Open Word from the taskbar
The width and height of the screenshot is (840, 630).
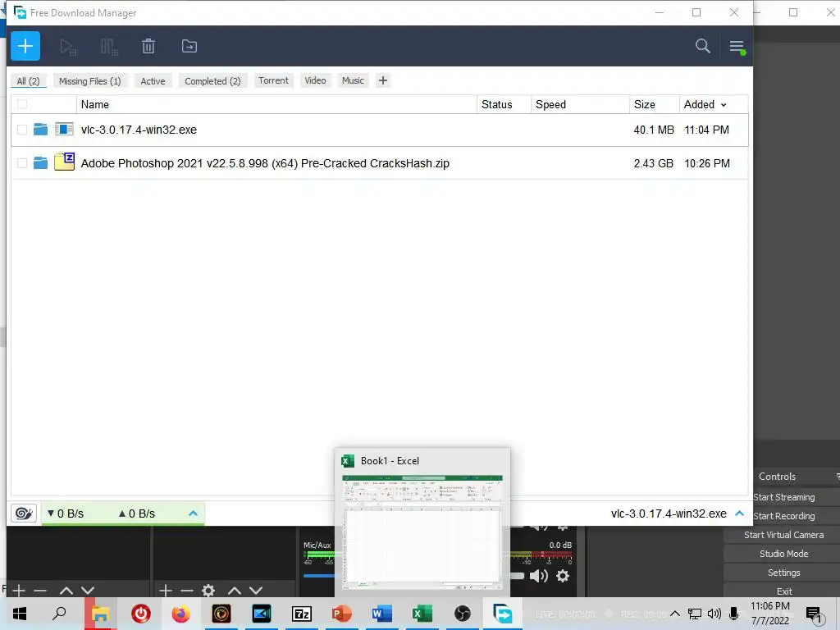382,614
